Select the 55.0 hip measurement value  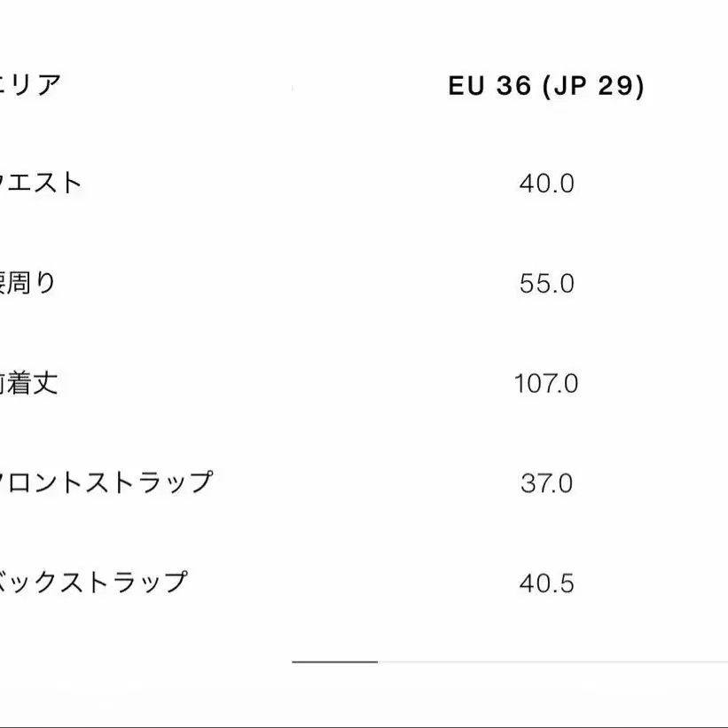click(x=546, y=284)
